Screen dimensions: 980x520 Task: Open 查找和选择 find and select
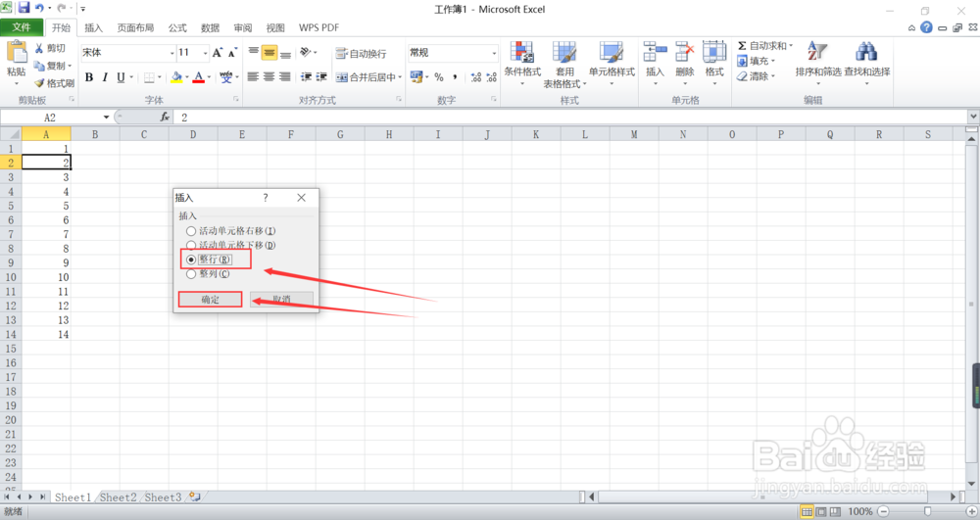click(x=867, y=63)
